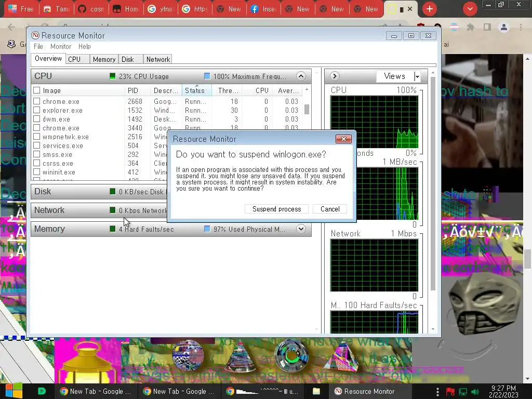The height and width of the screenshot is (399, 532).
Task: Click the Windows Start button
Action: pyautogui.click(x=14, y=391)
